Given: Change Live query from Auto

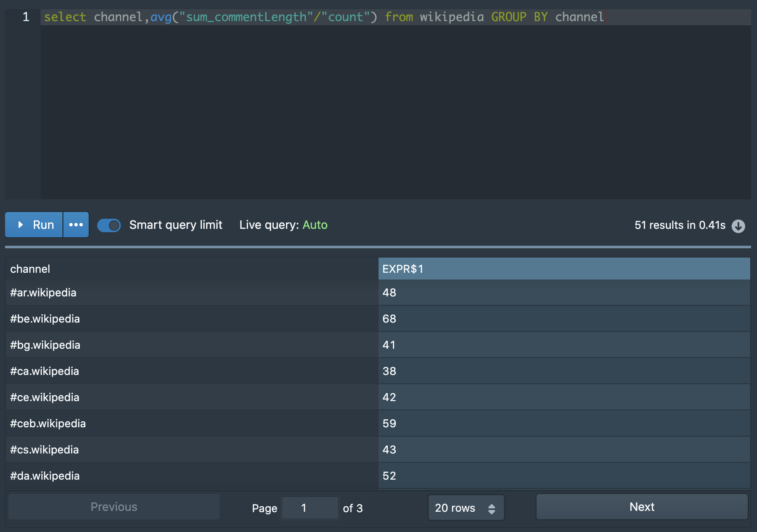Looking at the screenshot, I should click(315, 225).
